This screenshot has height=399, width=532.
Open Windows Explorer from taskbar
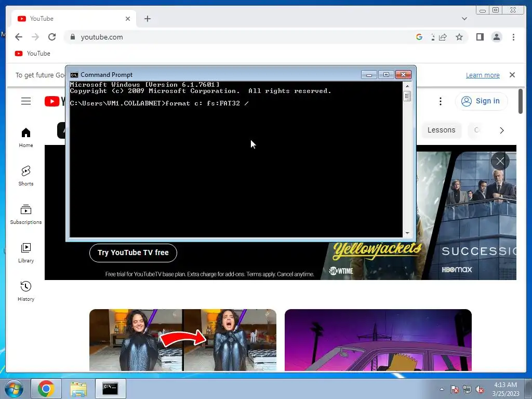click(x=78, y=389)
